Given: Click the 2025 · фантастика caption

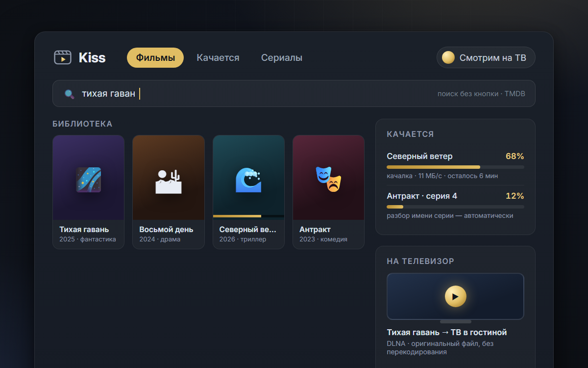Looking at the screenshot, I should pos(88,239).
